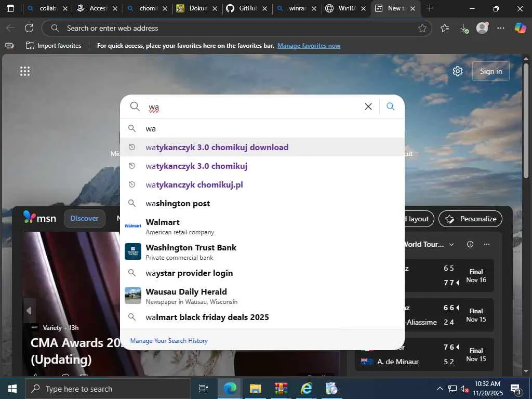Switch to the Dokument tab

[x=196, y=8]
